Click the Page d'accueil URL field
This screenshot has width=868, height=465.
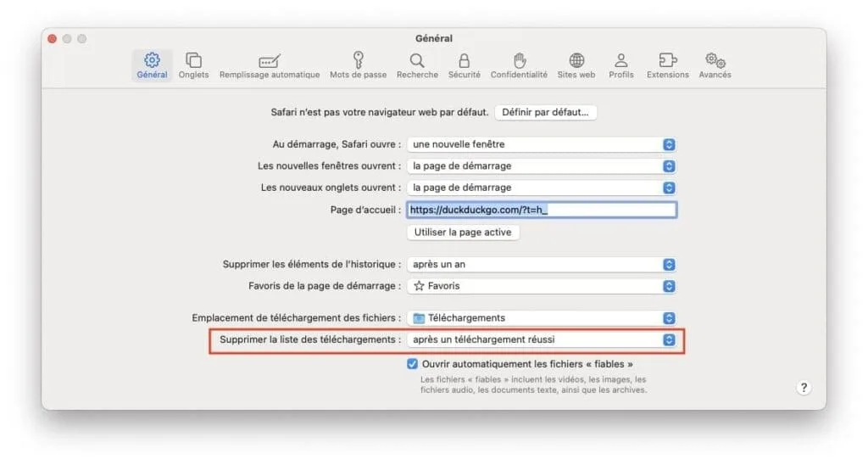(542, 210)
